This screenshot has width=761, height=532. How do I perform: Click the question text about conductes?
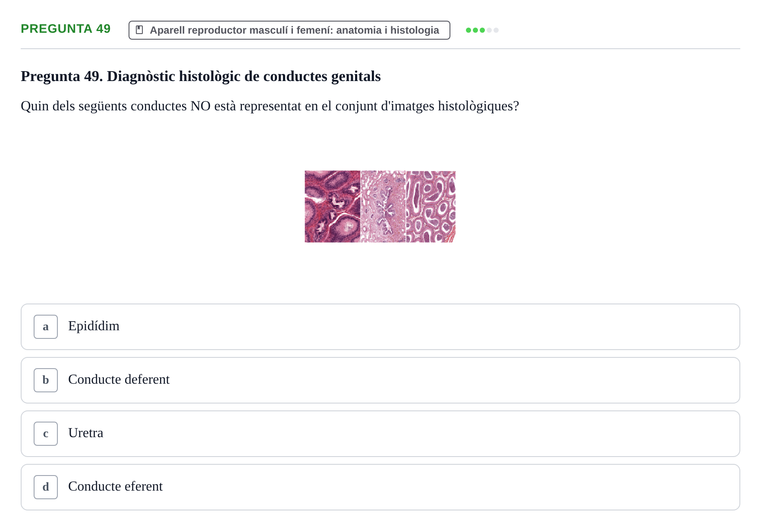coord(270,106)
